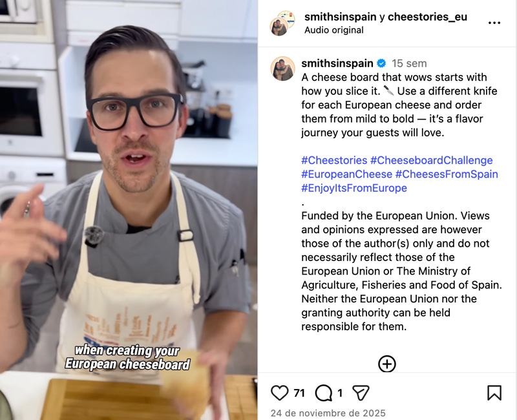The image size is (517, 420).
Task: Like the post with the heart icon
Action: point(279,393)
